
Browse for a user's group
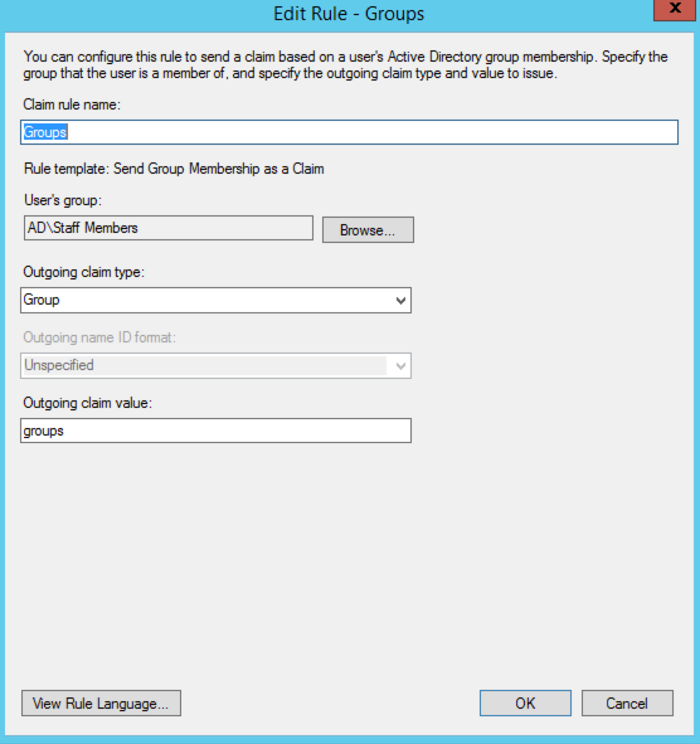[368, 230]
